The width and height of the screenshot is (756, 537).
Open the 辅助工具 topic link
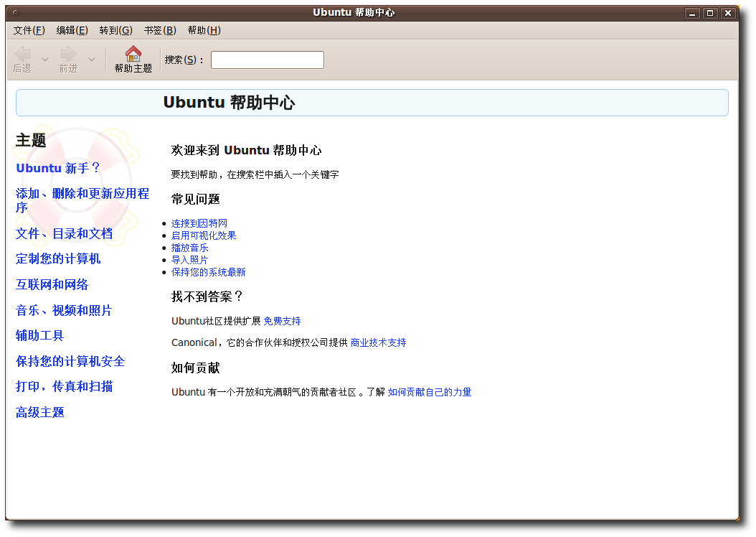pyautogui.click(x=40, y=335)
